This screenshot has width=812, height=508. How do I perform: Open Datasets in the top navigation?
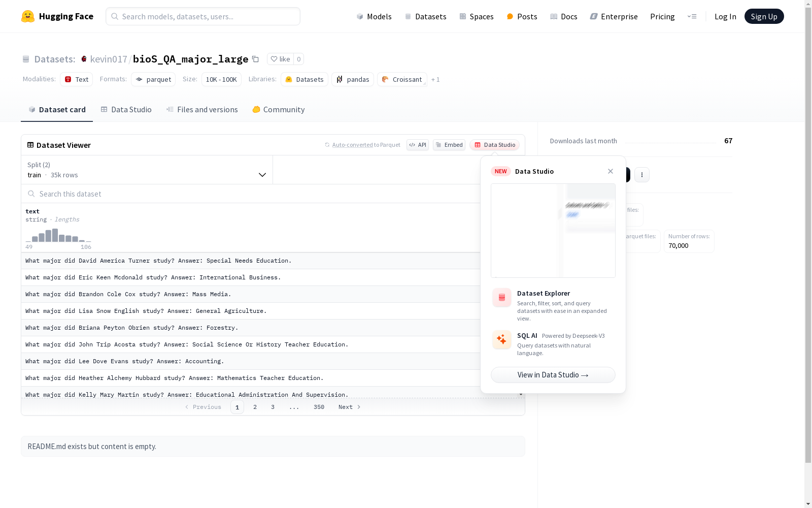425,16
